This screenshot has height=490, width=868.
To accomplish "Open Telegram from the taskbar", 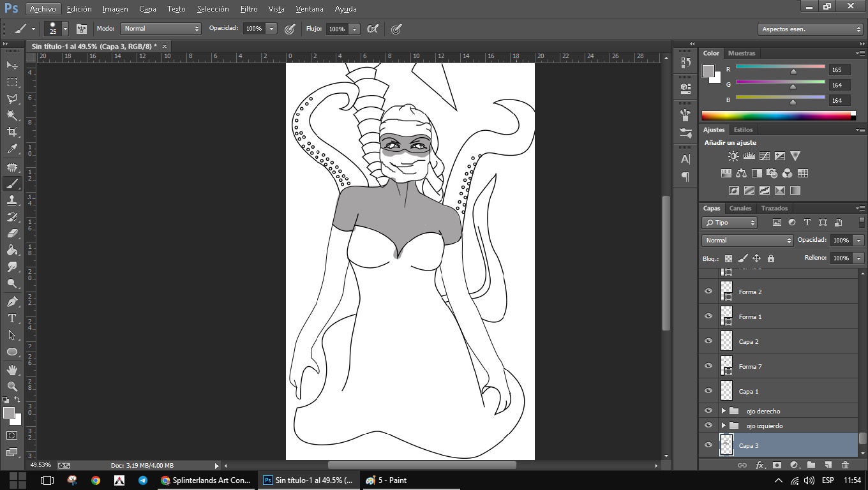I will point(143,480).
